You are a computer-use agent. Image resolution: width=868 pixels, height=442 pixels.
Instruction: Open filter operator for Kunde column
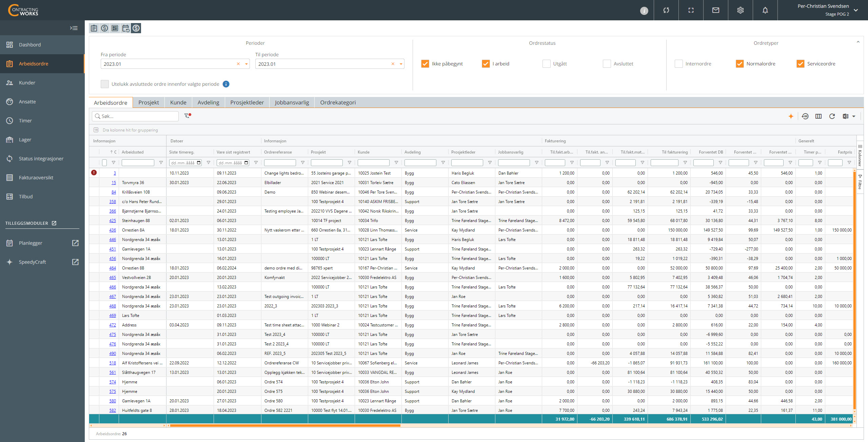(396, 163)
